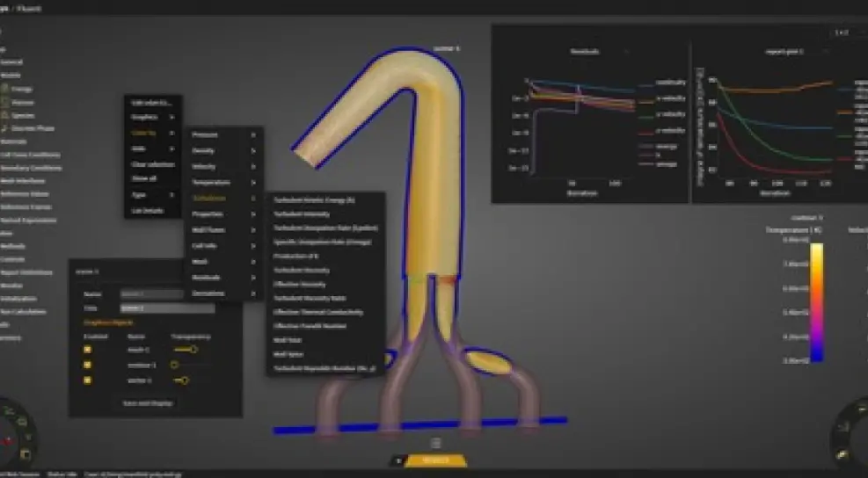This screenshot has width=868, height=478.
Task: Expand the Pressure submenu arrow
Action: click(253, 135)
